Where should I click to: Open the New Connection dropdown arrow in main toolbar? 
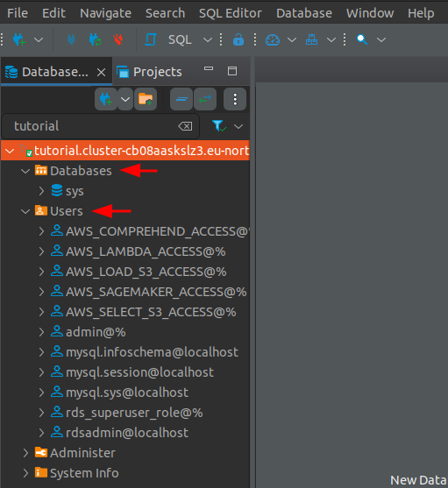point(39,39)
